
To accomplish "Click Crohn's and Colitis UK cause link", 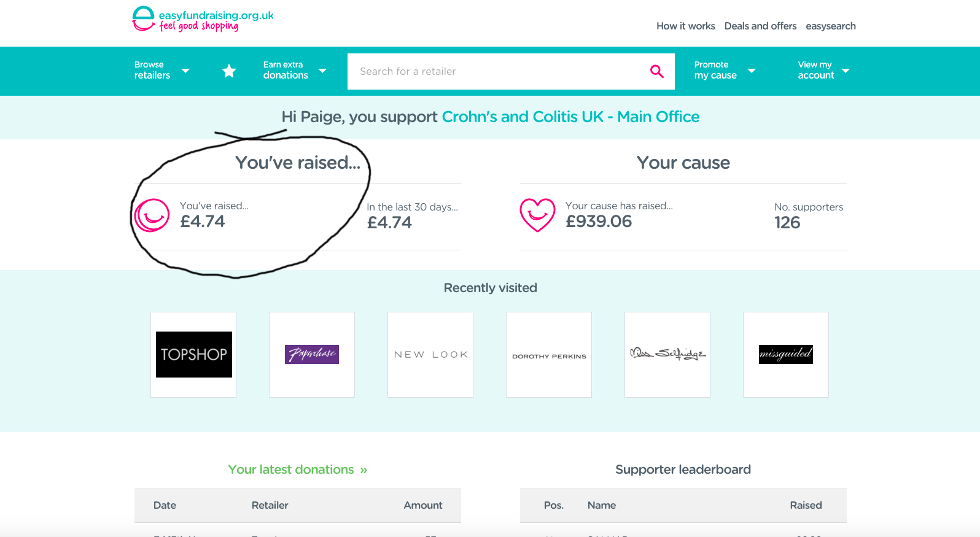I will (570, 117).
